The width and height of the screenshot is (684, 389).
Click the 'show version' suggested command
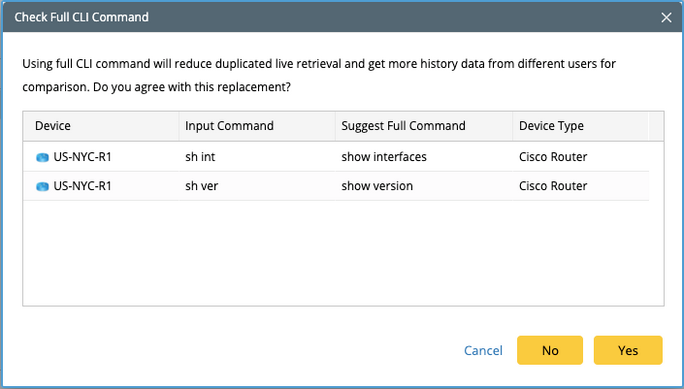(377, 186)
